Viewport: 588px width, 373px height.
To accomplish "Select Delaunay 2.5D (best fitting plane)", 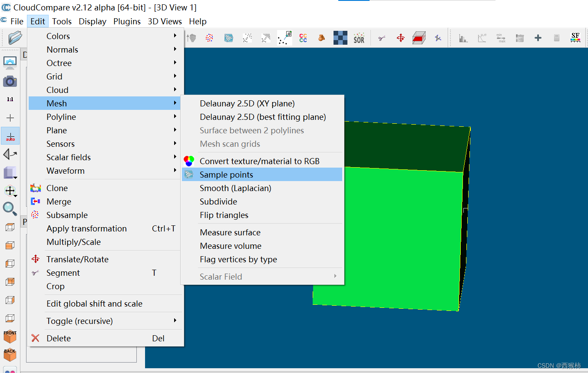I will coord(262,117).
